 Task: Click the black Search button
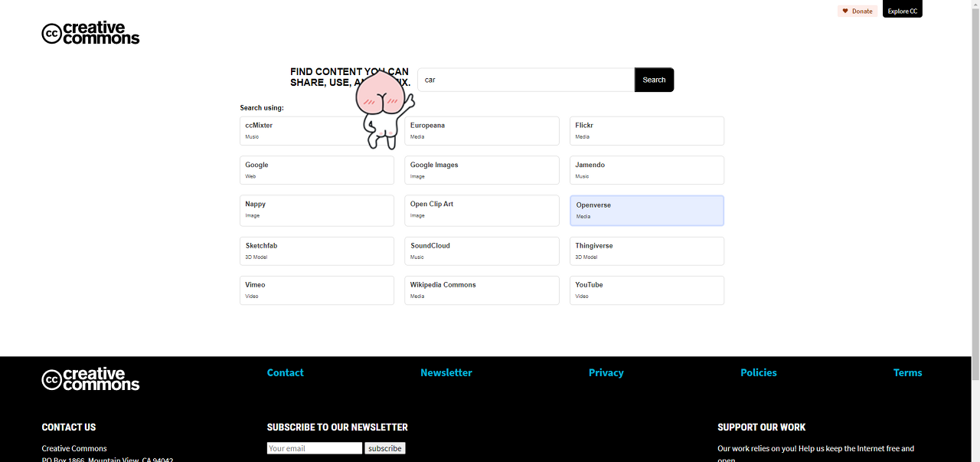click(654, 80)
